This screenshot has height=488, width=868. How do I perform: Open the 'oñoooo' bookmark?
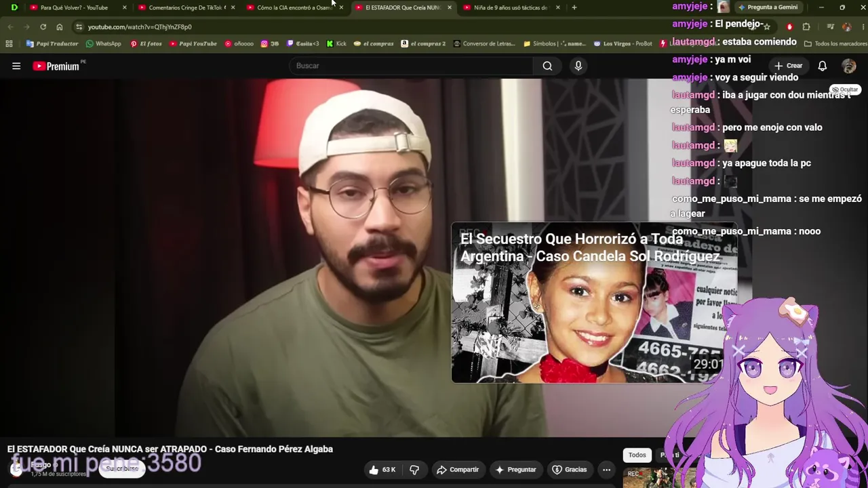pos(239,43)
